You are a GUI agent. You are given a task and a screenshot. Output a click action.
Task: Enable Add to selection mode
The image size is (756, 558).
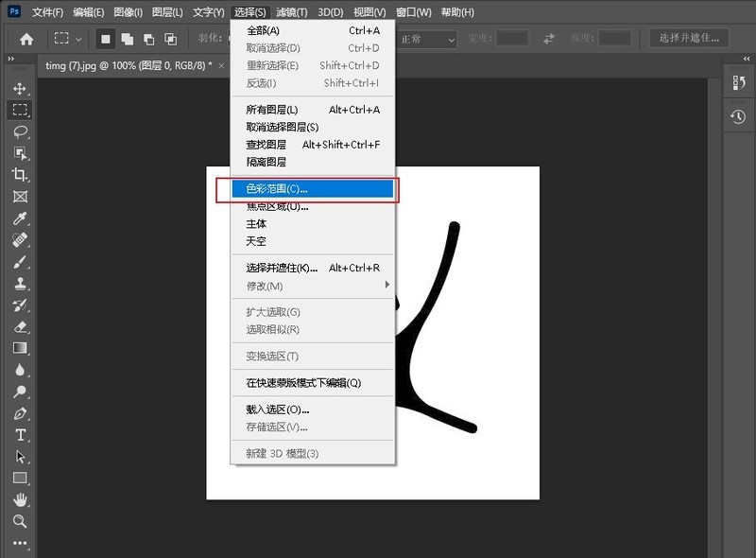tap(127, 40)
